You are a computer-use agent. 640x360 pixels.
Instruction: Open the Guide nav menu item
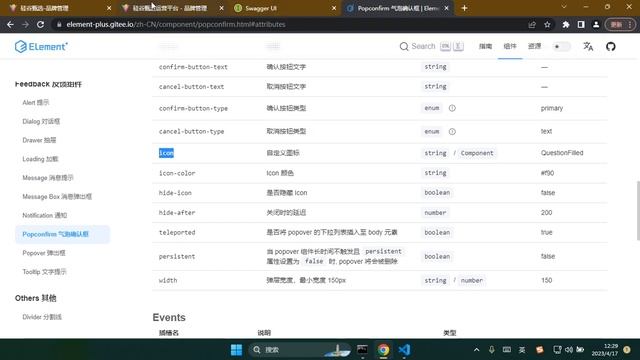pyautogui.click(x=485, y=46)
